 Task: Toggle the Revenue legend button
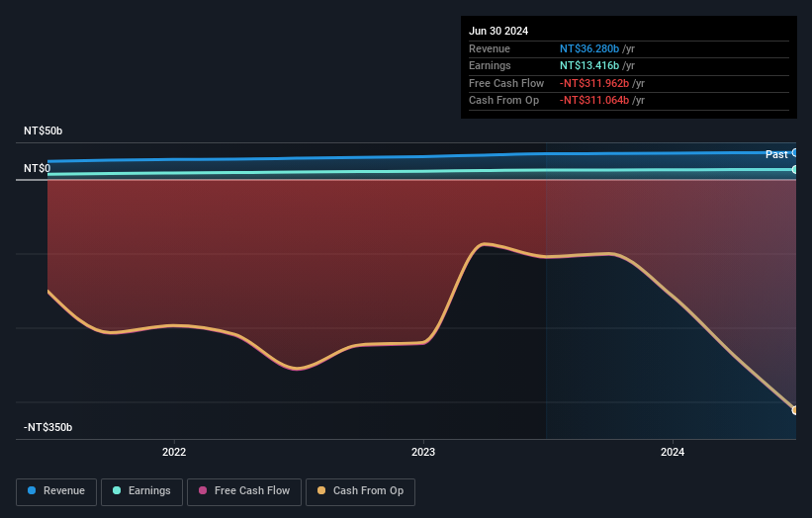pyautogui.click(x=56, y=491)
